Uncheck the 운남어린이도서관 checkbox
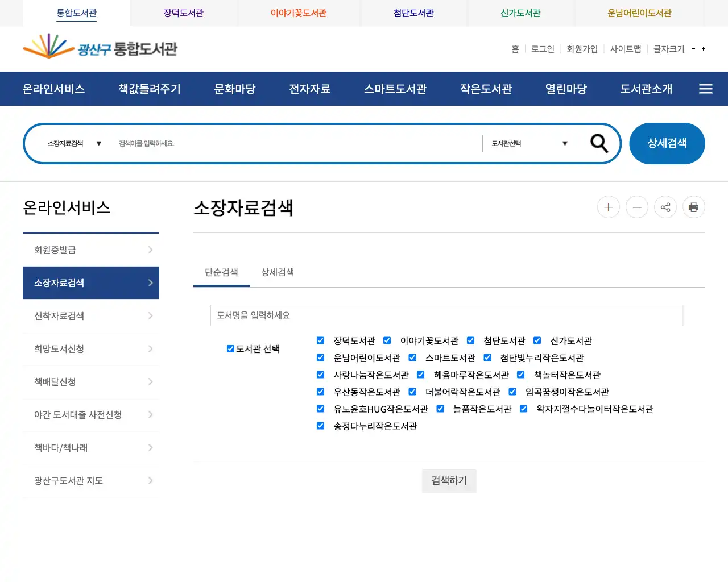This screenshot has height=582, width=728. 320,357
